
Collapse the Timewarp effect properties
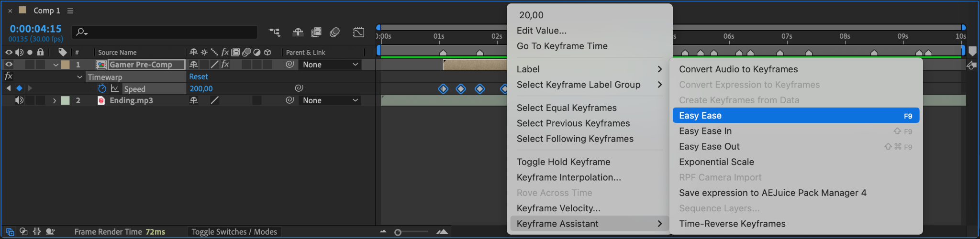tap(79, 76)
